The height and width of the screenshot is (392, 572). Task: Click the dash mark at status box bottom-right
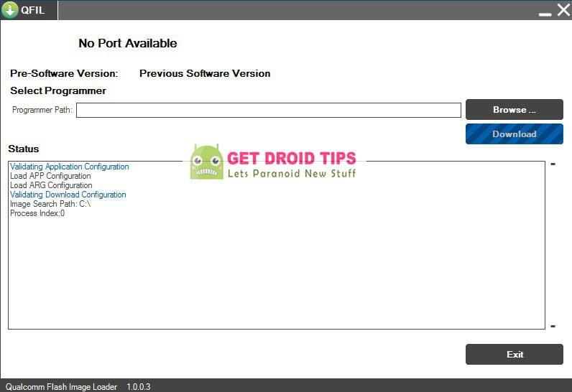pos(553,327)
